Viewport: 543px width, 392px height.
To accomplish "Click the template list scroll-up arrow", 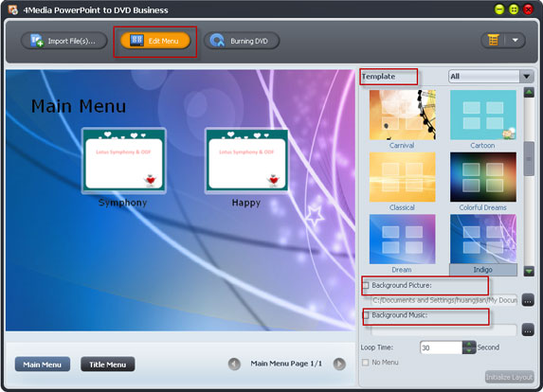I will [x=529, y=93].
